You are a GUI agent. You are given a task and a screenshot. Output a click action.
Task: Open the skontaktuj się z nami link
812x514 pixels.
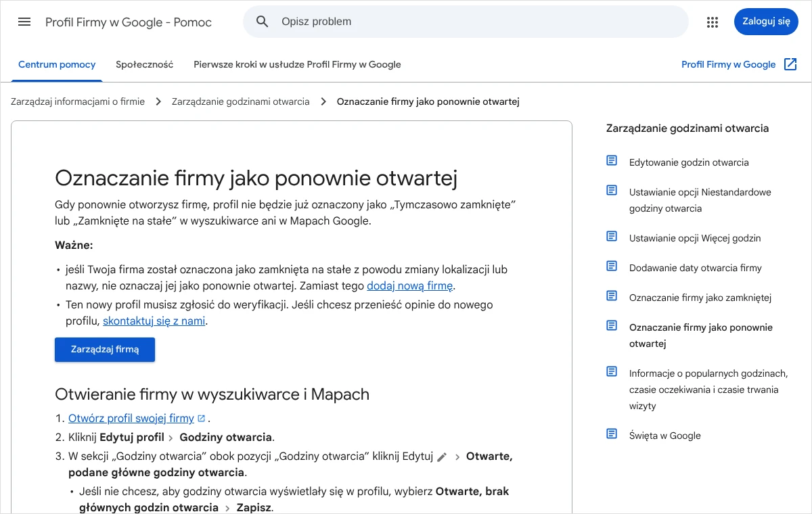tap(154, 321)
